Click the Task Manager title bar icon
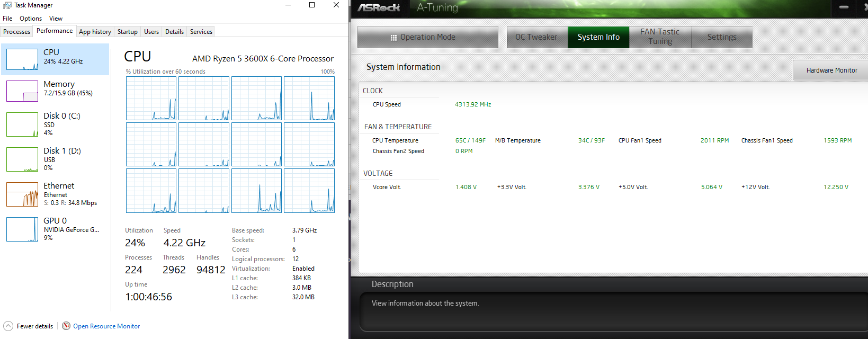The image size is (868, 339). (7, 5)
